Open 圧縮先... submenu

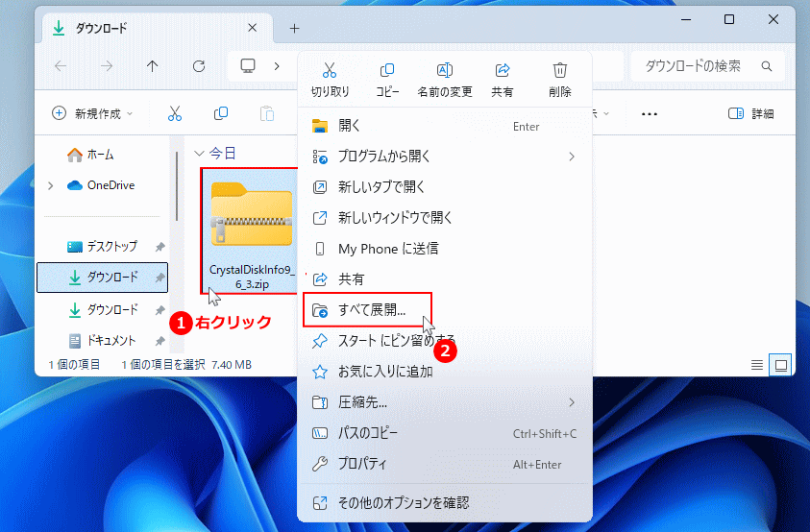coord(445,402)
